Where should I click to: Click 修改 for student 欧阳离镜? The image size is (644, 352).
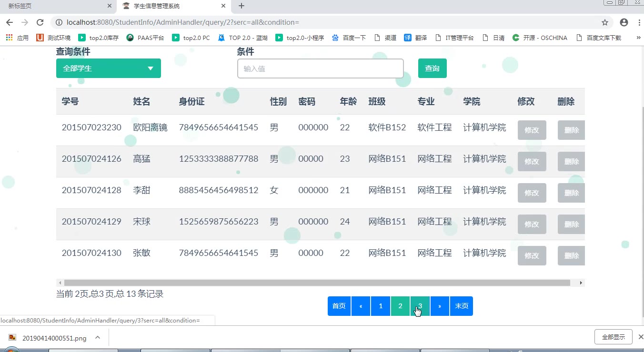click(532, 130)
